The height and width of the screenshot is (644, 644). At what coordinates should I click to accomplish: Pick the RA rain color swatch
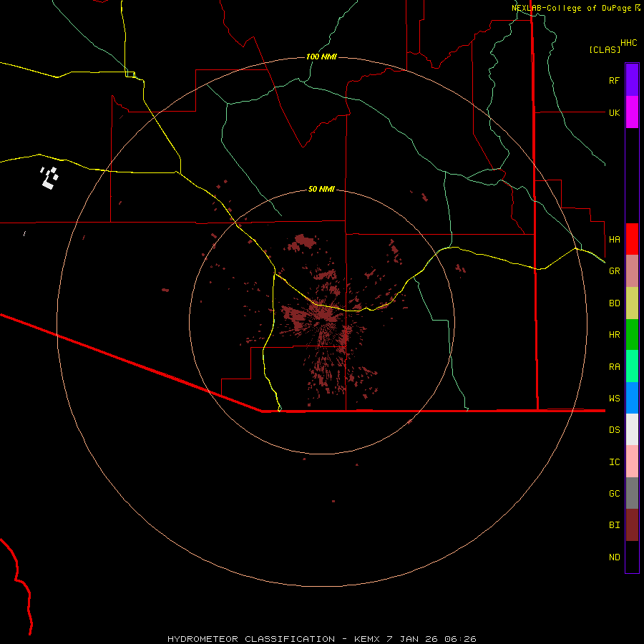click(x=632, y=366)
